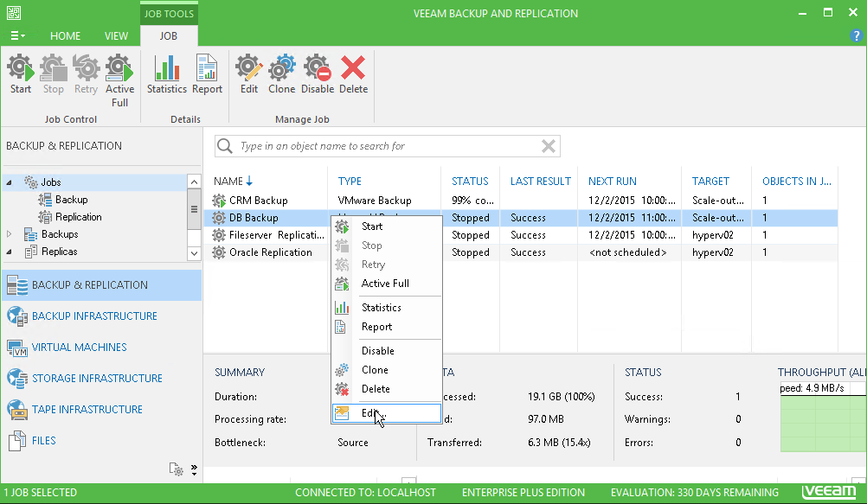Choose Clone in the context menu
Image resolution: width=867 pixels, height=504 pixels.
click(387, 370)
